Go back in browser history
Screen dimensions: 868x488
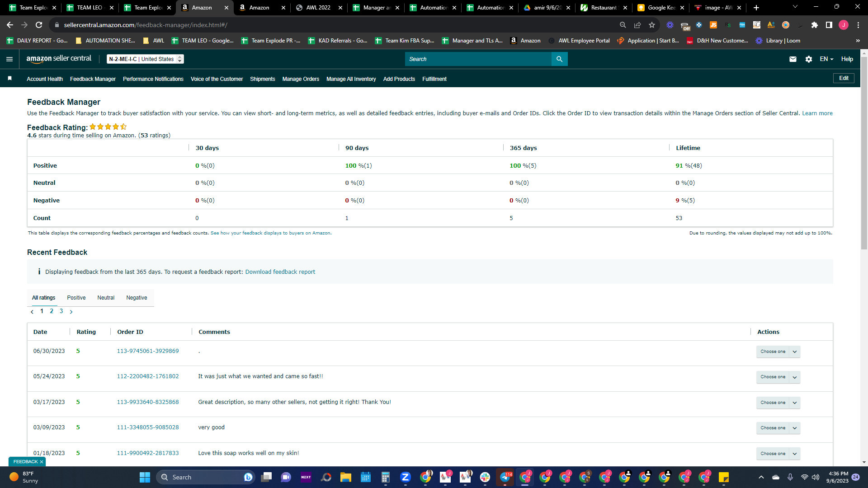click(x=10, y=25)
